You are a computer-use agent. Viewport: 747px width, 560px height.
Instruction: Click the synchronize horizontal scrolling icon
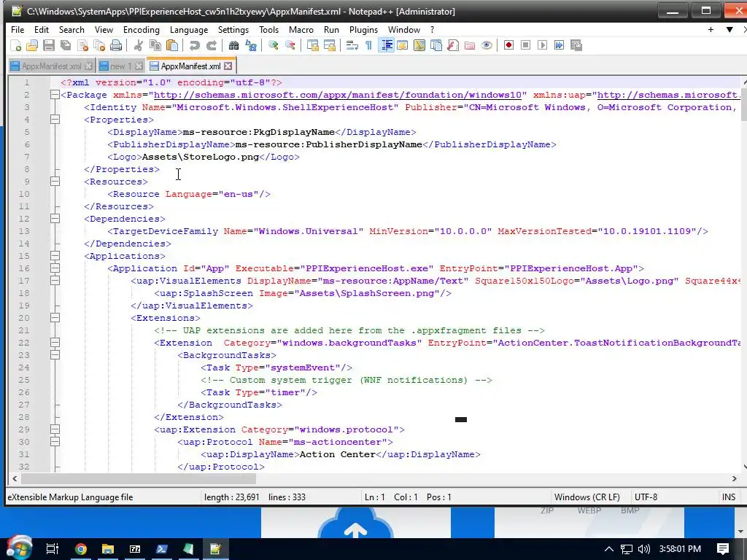(329, 45)
